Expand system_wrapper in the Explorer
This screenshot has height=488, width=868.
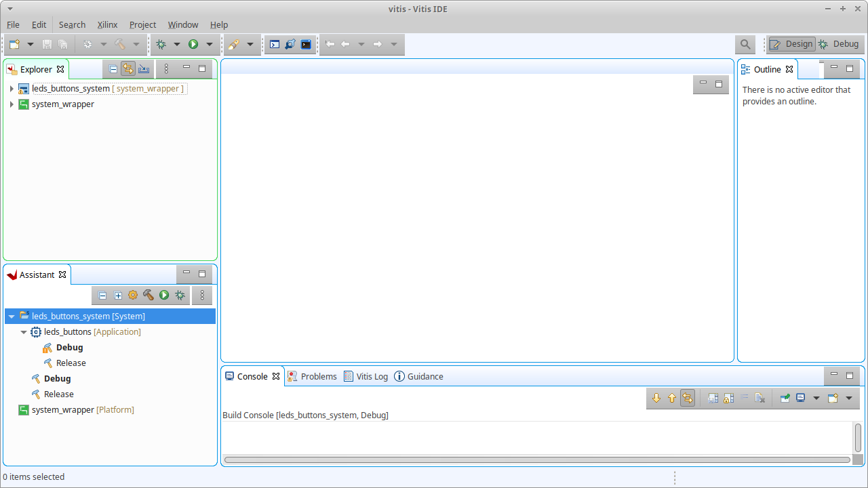11,104
